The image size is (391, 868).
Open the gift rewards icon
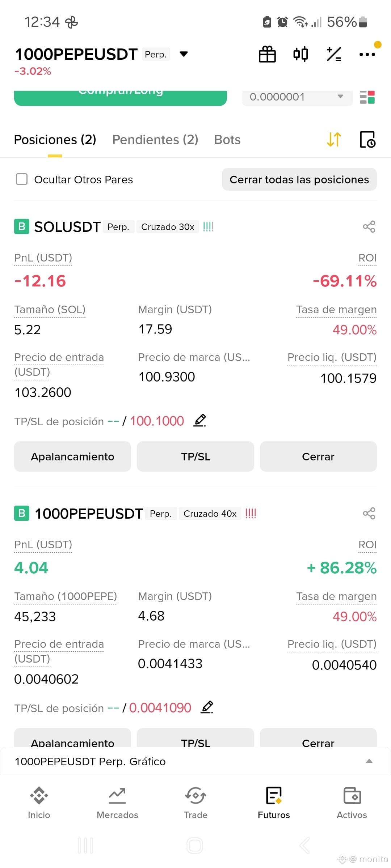click(x=267, y=54)
